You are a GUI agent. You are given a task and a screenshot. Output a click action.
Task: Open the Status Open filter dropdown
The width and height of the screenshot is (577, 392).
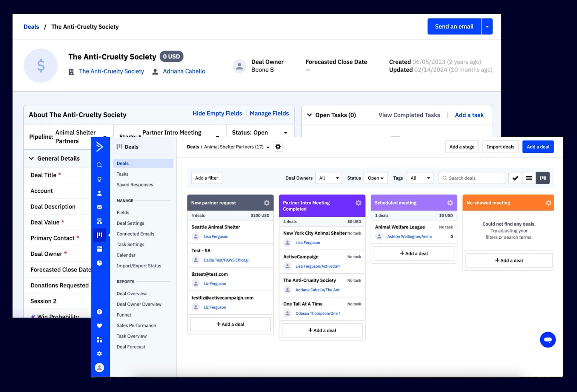pos(376,178)
